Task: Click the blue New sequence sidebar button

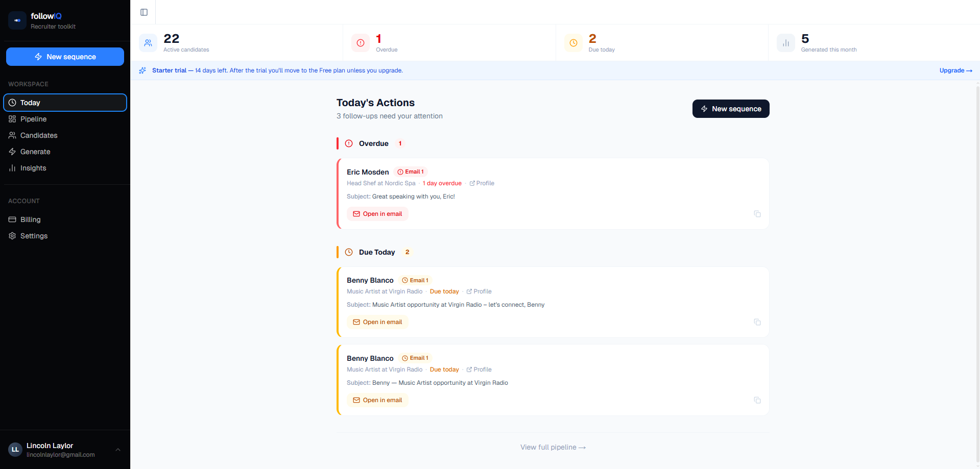Action: pos(65,57)
